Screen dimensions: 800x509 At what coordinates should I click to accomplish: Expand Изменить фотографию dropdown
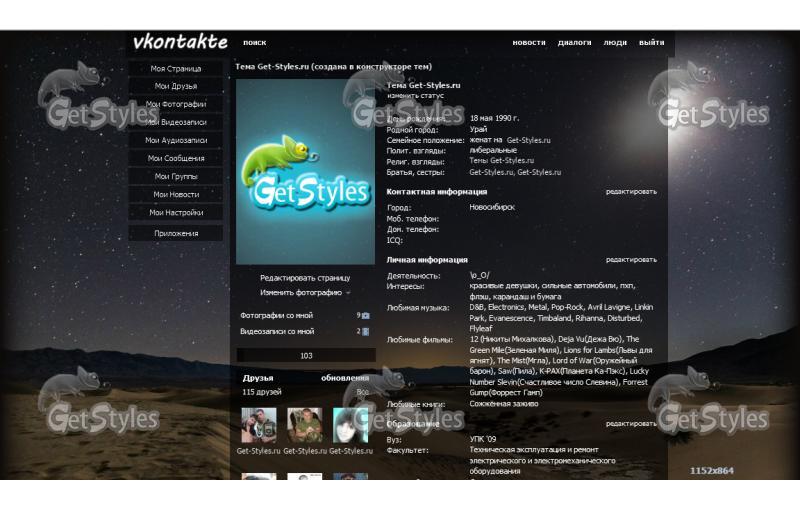[x=305, y=293]
